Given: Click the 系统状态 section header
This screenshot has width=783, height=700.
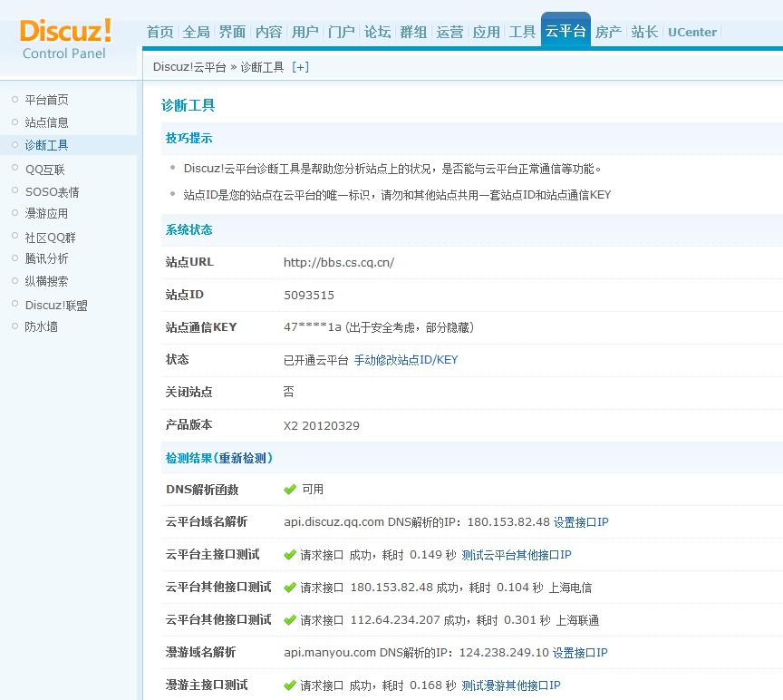Looking at the screenshot, I should click(188, 229).
